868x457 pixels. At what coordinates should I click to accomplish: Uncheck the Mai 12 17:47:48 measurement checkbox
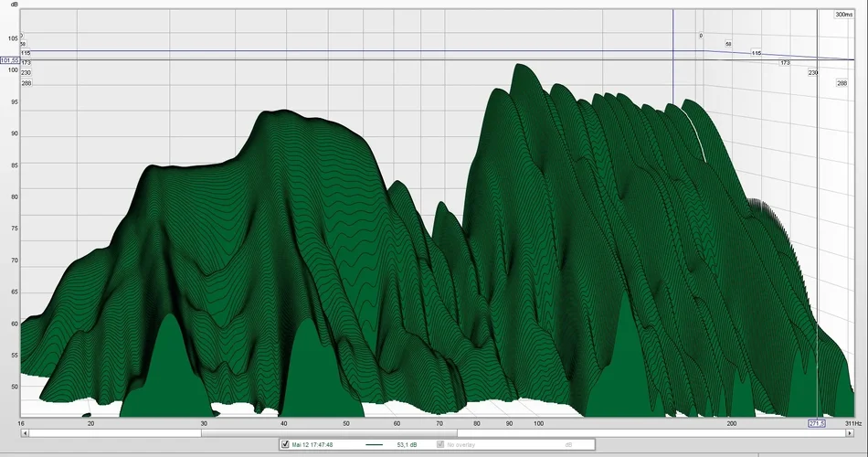click(x=285, y=444)
